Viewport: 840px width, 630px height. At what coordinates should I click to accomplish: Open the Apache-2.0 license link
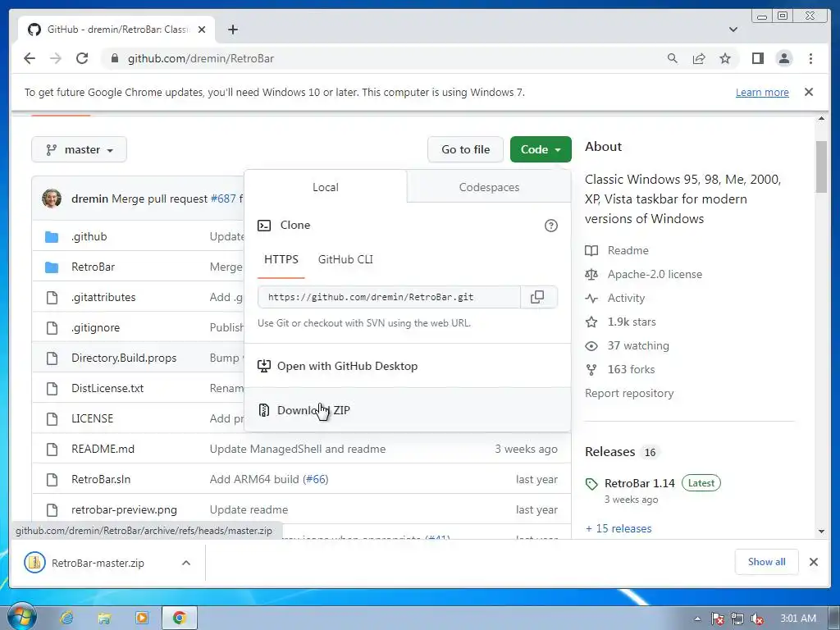coord(655,274)
